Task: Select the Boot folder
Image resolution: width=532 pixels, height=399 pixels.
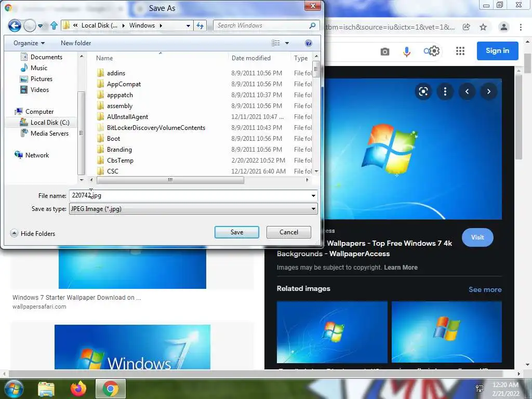Action: click(x=108, y=138)
